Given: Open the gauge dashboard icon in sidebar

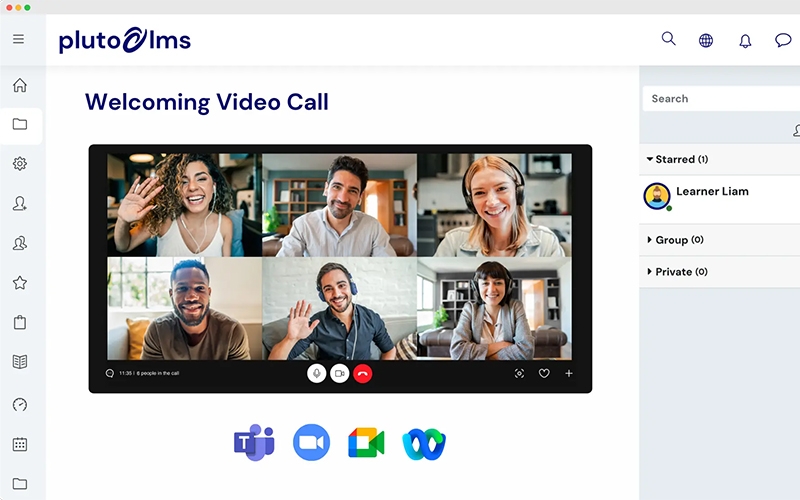Looking at the screenshot, I should coord(20,405).
